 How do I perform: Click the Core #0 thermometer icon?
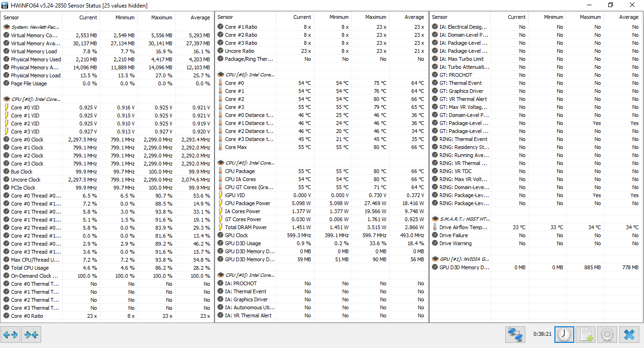point(221,83)
